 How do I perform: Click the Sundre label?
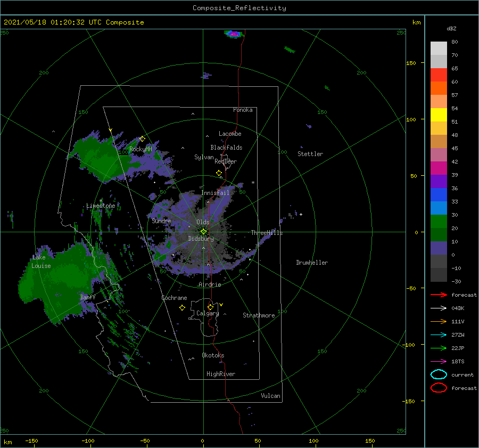(161, 221)
